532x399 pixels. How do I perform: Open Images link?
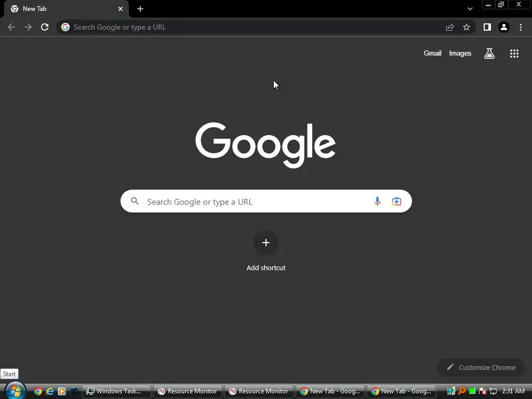click(460, 54)
